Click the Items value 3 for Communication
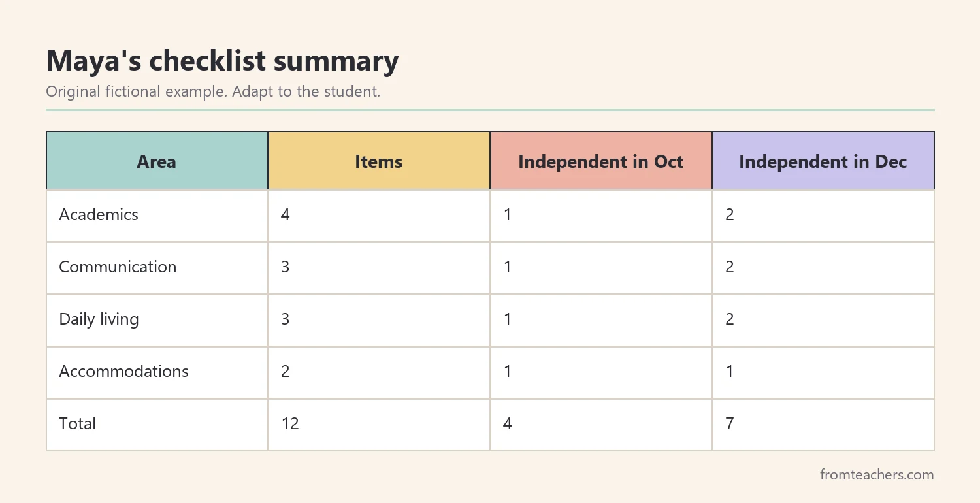980x503 pixels. tap(286, 267)
